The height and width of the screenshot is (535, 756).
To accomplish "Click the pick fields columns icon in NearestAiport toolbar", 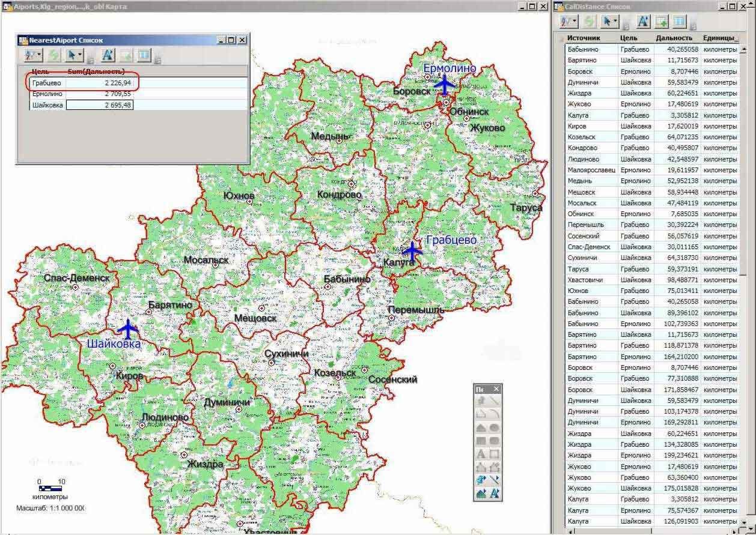I will (x=144, y=55).
